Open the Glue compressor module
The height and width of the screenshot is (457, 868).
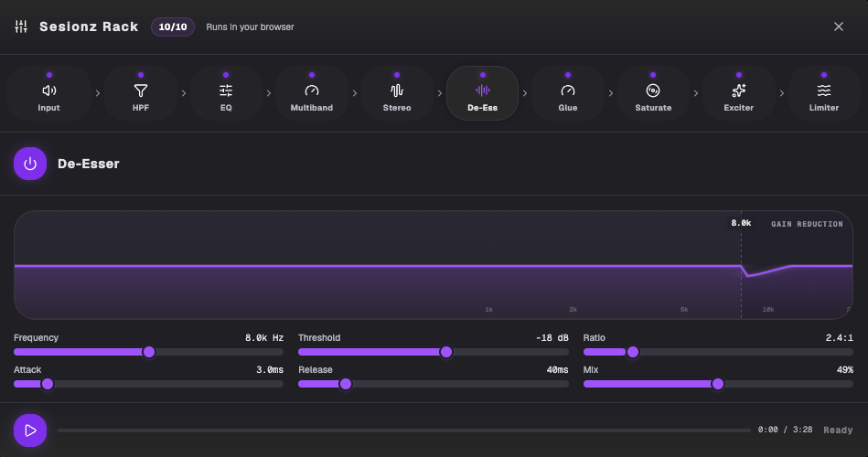[x=567, y=93]
